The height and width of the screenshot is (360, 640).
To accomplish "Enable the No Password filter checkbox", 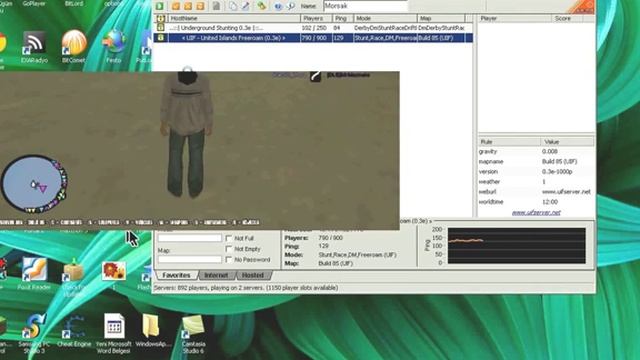I will point(229,259).
